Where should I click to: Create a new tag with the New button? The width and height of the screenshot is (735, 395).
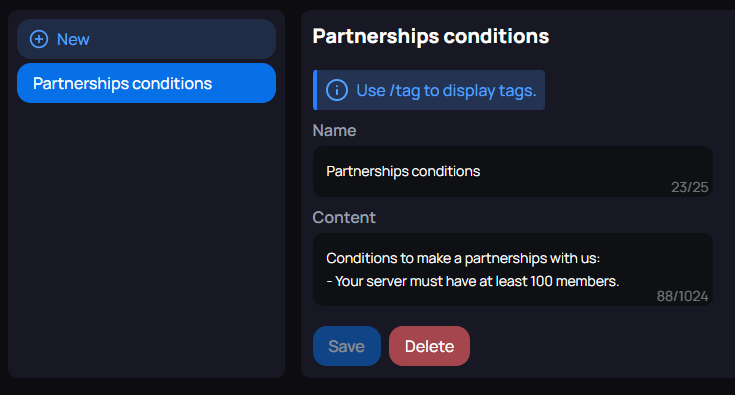pos(146,39)
